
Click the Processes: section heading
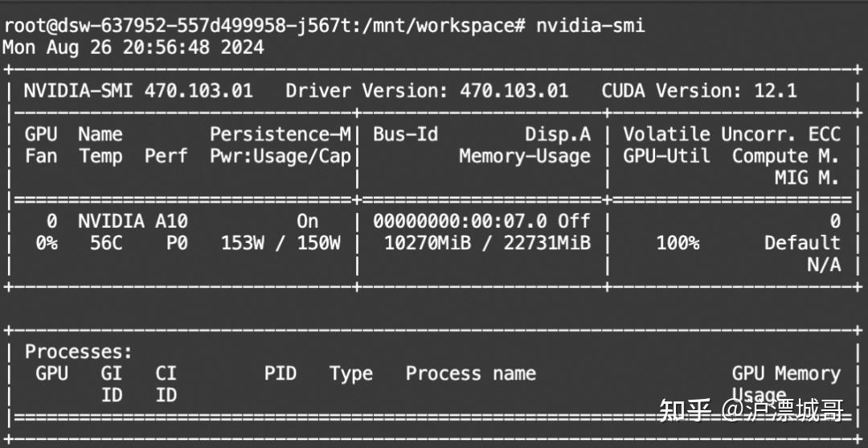(x=79, y=351)
